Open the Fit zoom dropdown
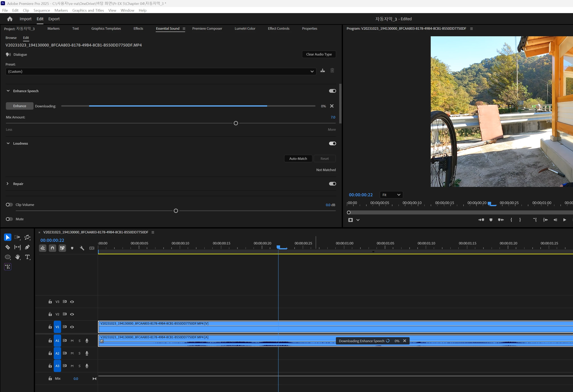The height and width of the screenshot is (392, 573). [391, 195]
